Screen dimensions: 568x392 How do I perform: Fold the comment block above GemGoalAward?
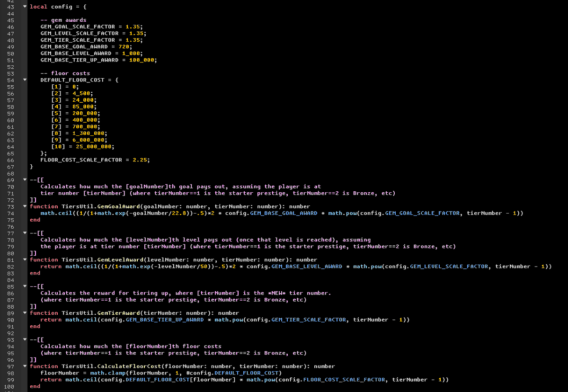tap(25, 180)
